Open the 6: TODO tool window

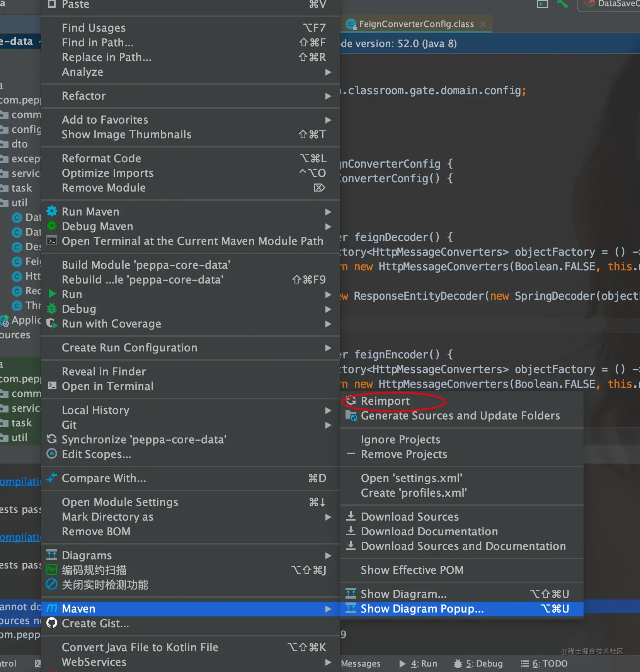click(x=544, y=664)
